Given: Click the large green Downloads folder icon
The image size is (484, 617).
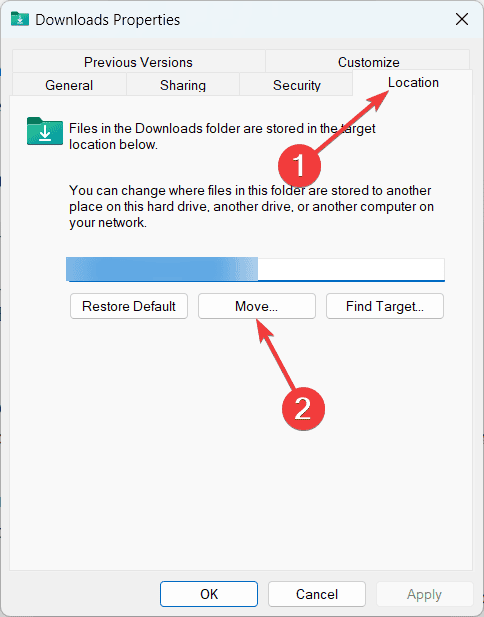Looking at the screenshot, I should pyautogui.click(x=45, y=131).
